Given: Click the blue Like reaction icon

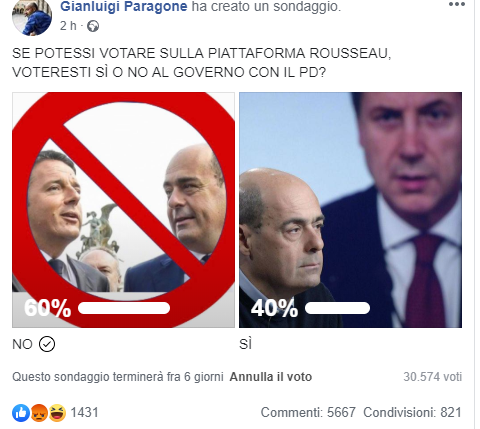Looking at the screenshot, I should (21, 413).
